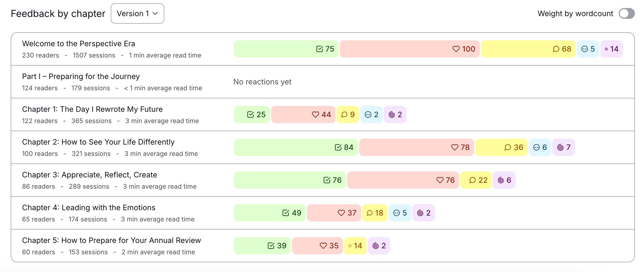
Task: Open the Version 1 dropdown
Action: [x=137, y=13]
